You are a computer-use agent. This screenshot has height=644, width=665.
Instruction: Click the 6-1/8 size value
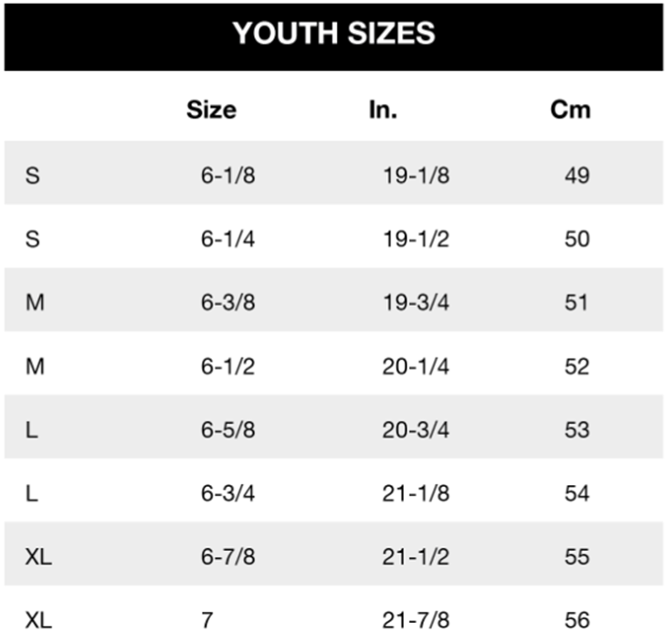point(227,175)
